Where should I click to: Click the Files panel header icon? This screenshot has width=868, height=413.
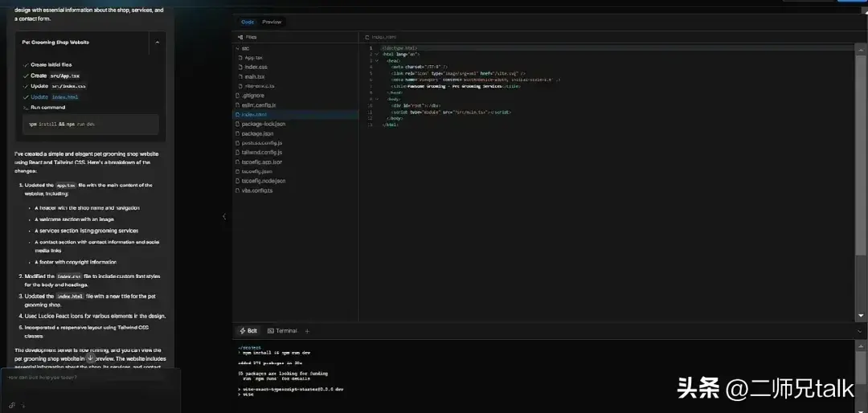click(x=240, y=37)
